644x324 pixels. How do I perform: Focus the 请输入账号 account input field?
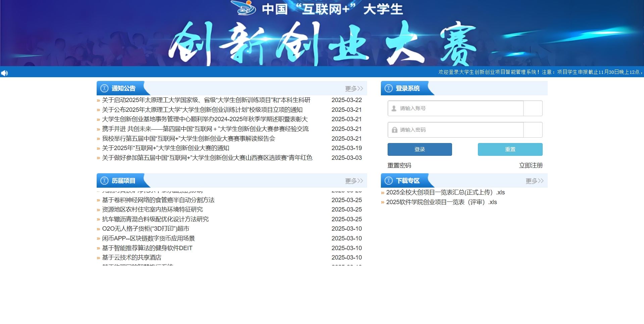(x=456, y=108)
